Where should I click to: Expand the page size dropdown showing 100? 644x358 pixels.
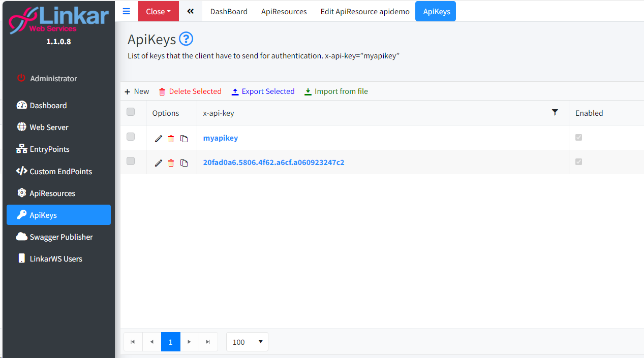click(247, 342)
